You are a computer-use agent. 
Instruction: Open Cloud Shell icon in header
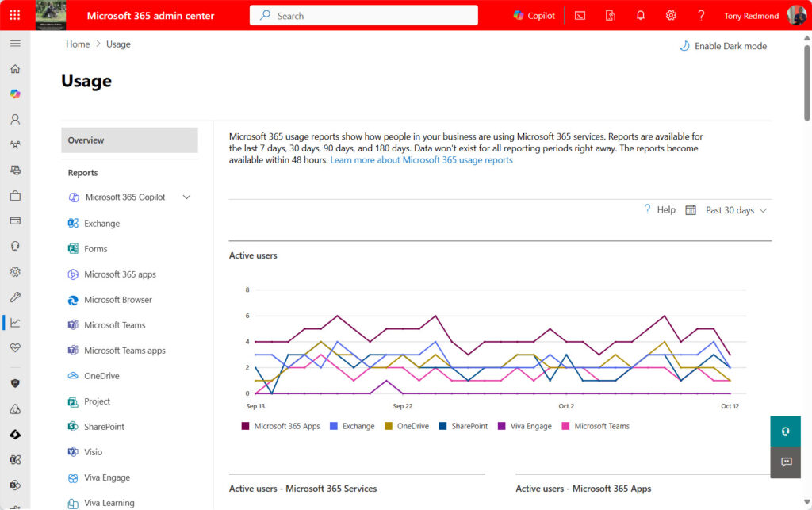pos(580,16)
